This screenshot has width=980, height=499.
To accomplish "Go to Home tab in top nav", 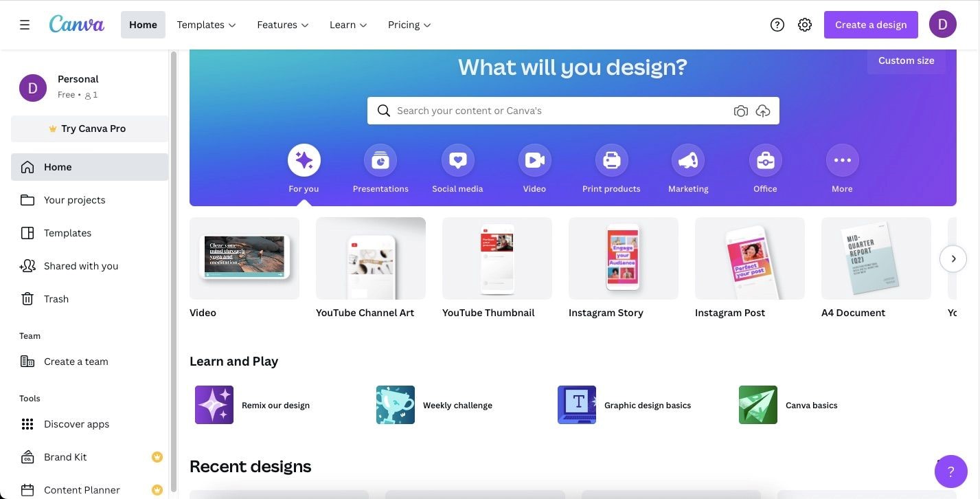I will coord(143,25).
